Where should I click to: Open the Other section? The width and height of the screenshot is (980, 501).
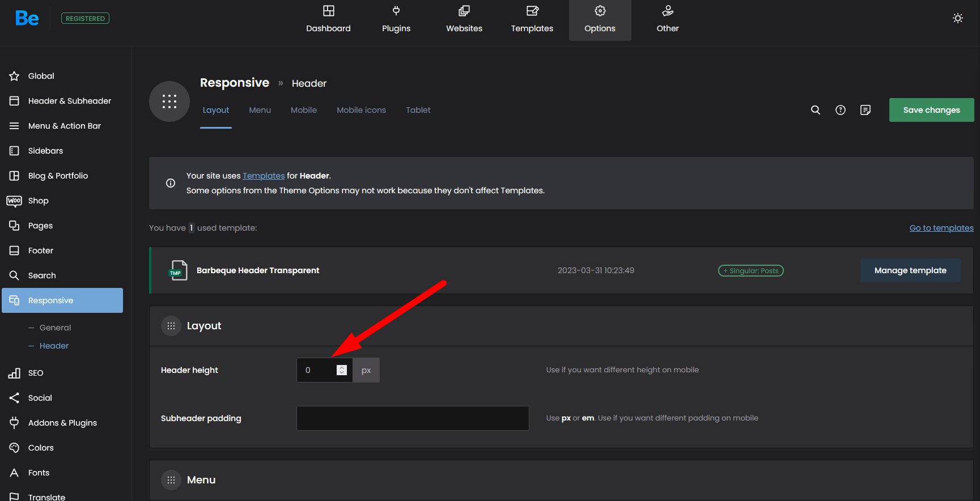click(x=668, y=20)
